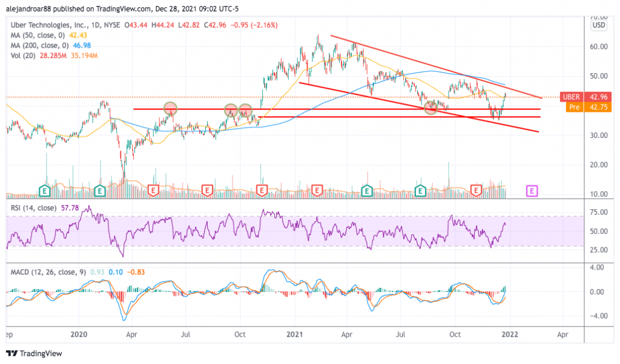This screenshot has height=364, width=620.
Task: Click the 20.00 price axis label
Action: point(599,164)
